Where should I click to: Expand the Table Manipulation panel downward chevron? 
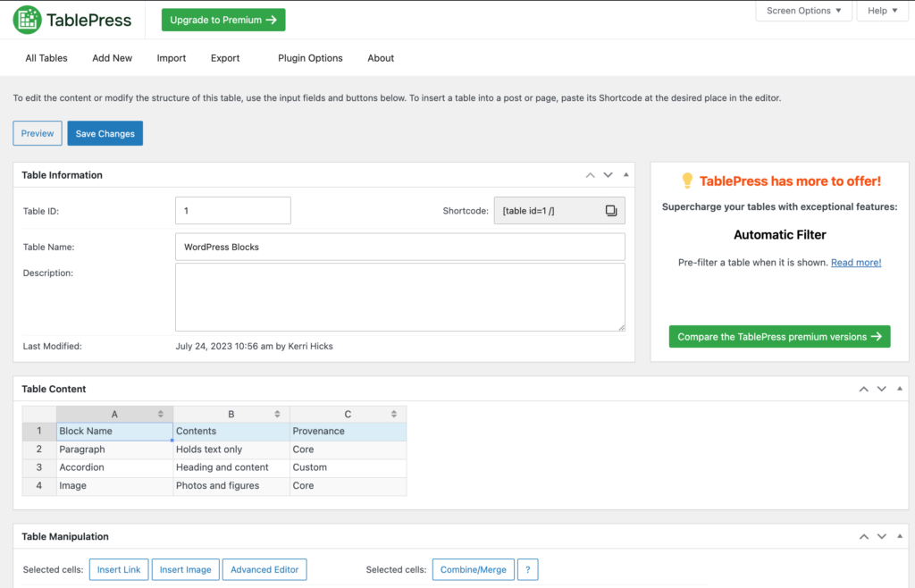881,536
